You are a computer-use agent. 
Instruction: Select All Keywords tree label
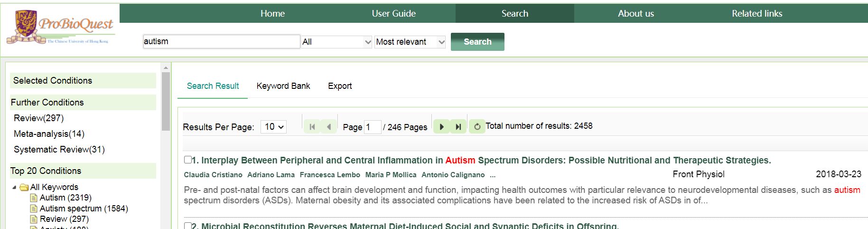click(x=54, y=187)
